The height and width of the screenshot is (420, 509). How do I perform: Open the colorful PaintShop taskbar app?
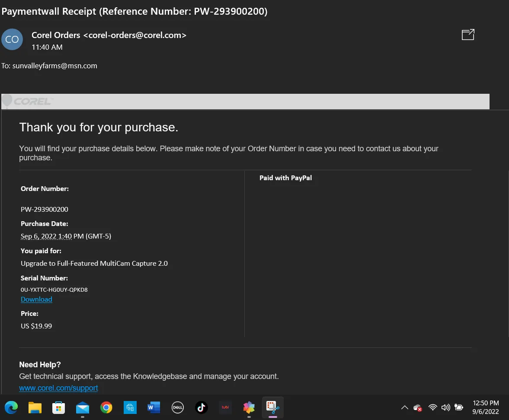point(249,407)
